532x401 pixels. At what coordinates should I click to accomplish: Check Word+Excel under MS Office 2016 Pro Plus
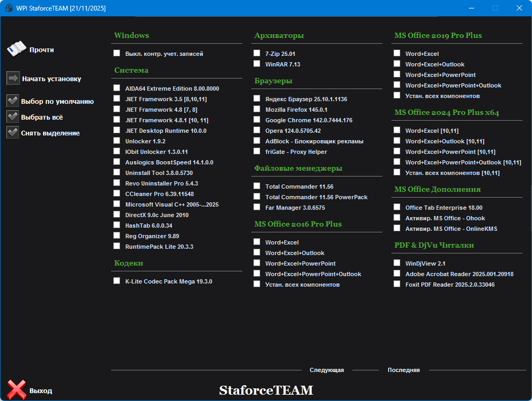pos(257,242)
